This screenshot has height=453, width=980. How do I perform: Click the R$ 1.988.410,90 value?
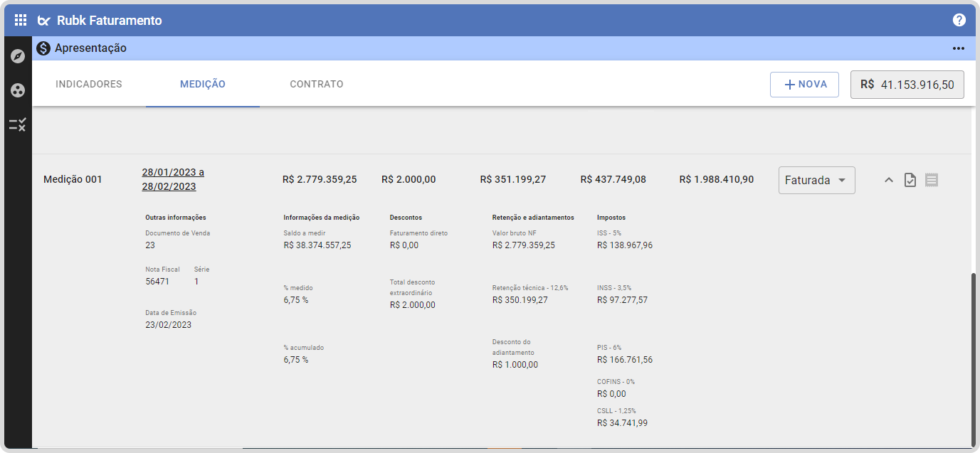pos(717,179)
